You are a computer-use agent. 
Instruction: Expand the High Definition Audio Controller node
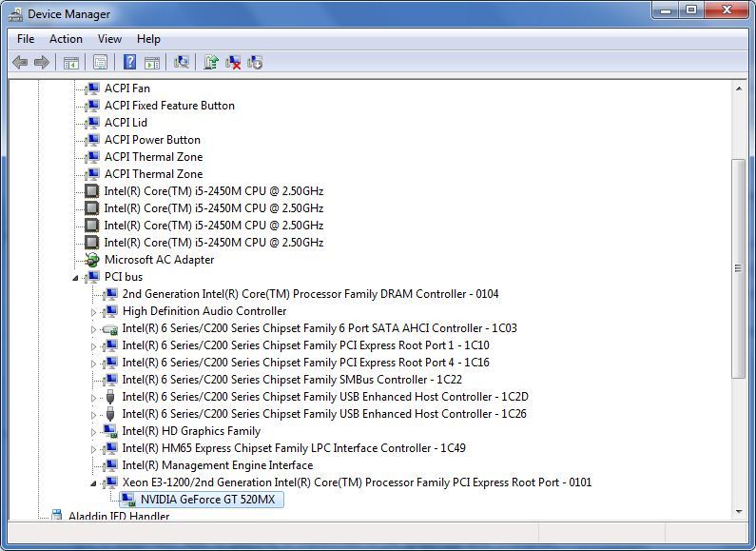(x=93, y=312)
